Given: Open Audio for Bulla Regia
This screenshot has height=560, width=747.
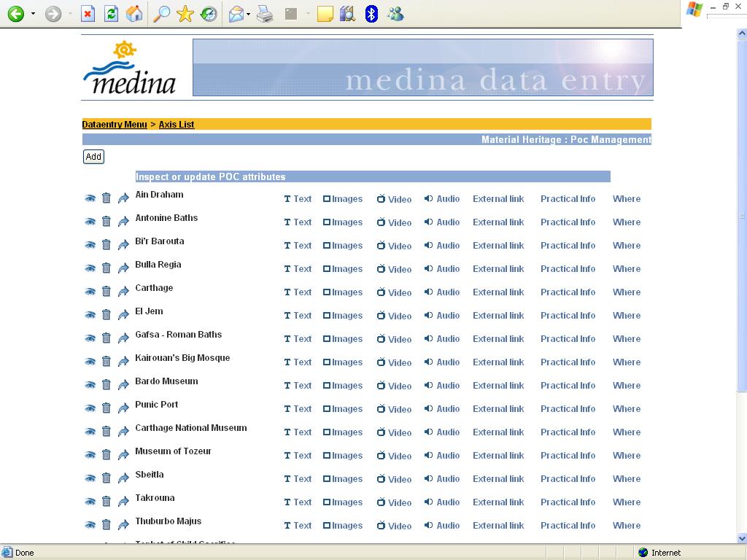Looking at the screenshot, I should click(442, 268).
